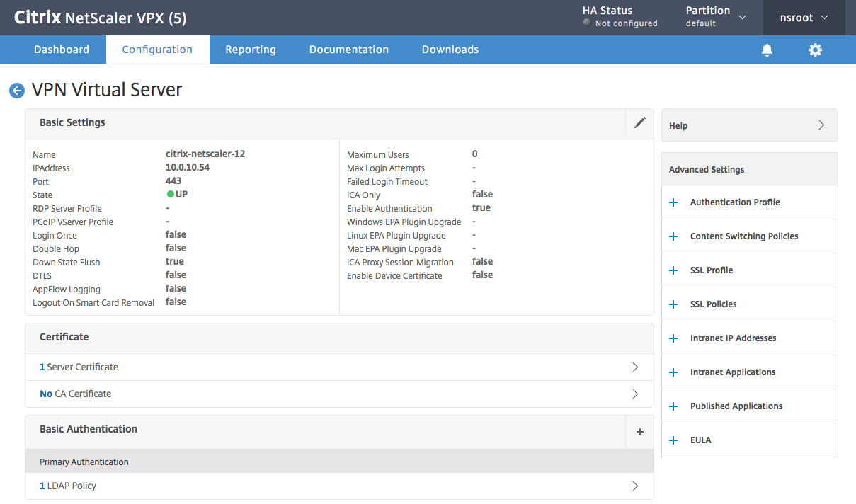Viewport: 856px width, 504px height.
Task: Click the HA Status label
Action: click(x=607, y=11)
